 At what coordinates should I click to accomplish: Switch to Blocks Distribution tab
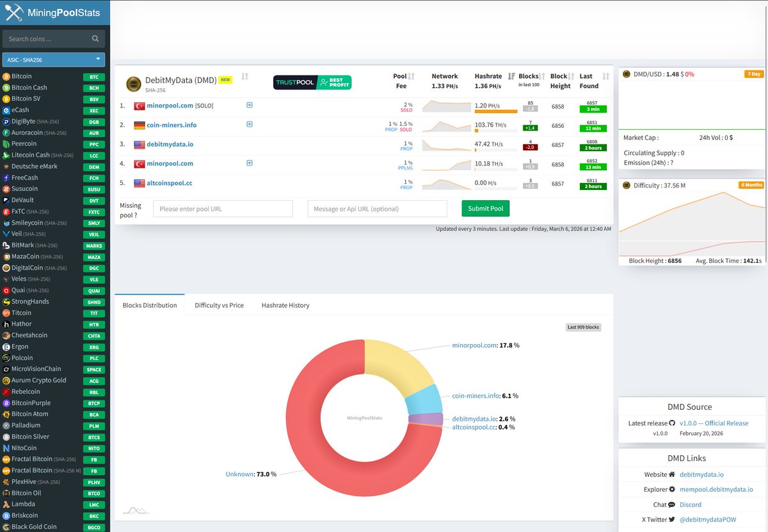[150, 305]
